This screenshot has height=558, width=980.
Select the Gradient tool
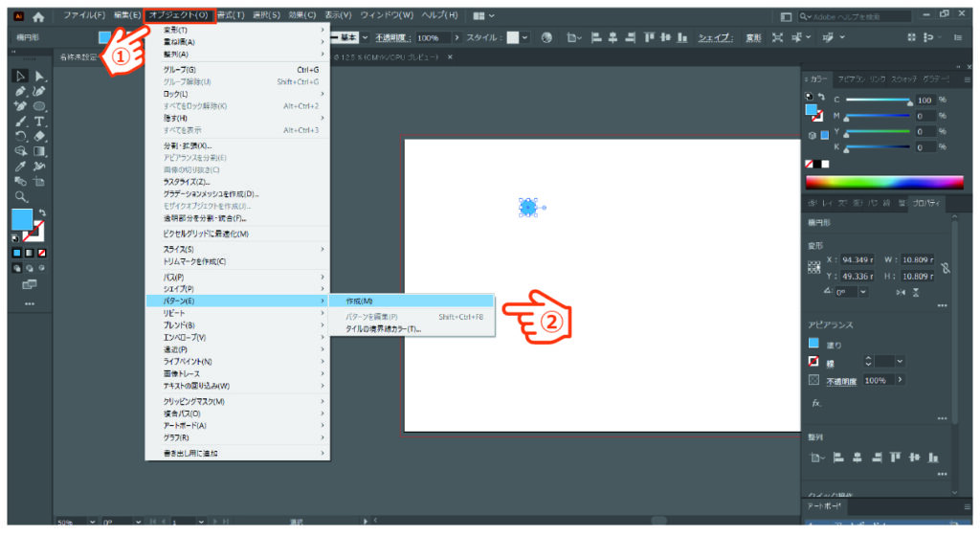[39, 151]
